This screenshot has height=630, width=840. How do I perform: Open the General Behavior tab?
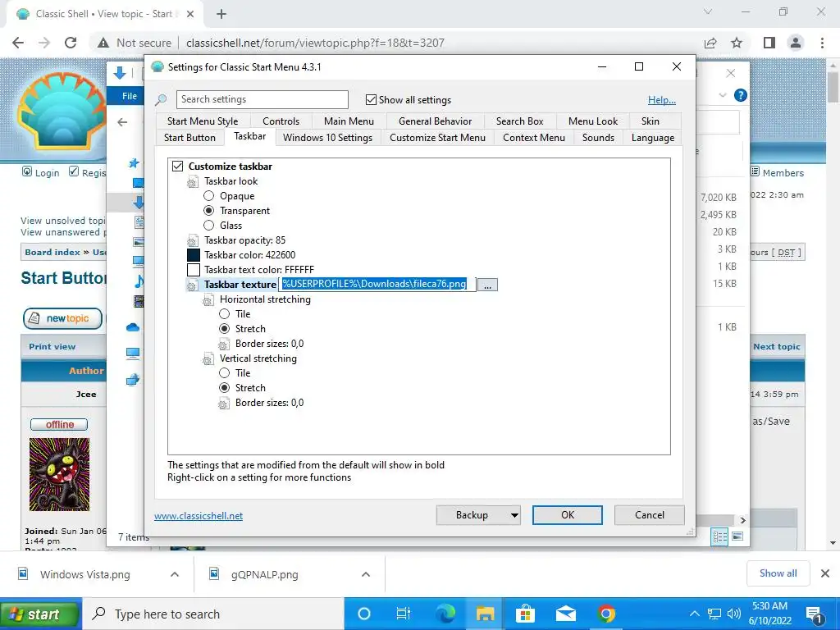point(435,121)
